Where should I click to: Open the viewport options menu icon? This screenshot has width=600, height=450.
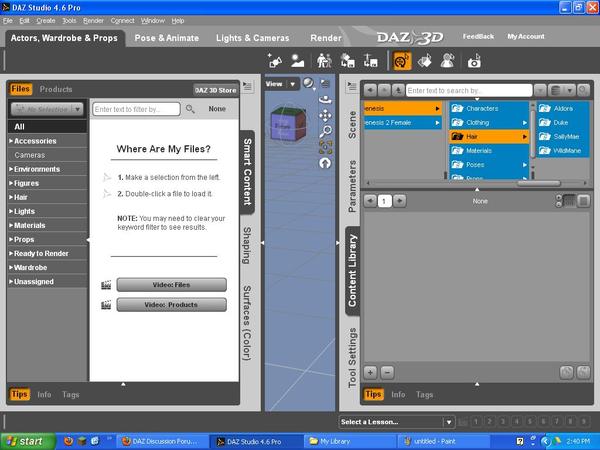[x=325, y=83]
